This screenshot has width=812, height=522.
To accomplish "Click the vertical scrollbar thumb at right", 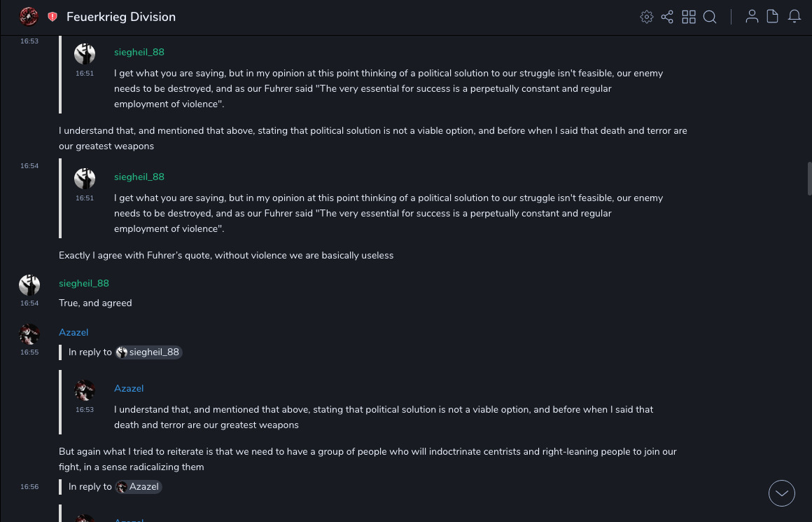I will [x=809, y=179].
